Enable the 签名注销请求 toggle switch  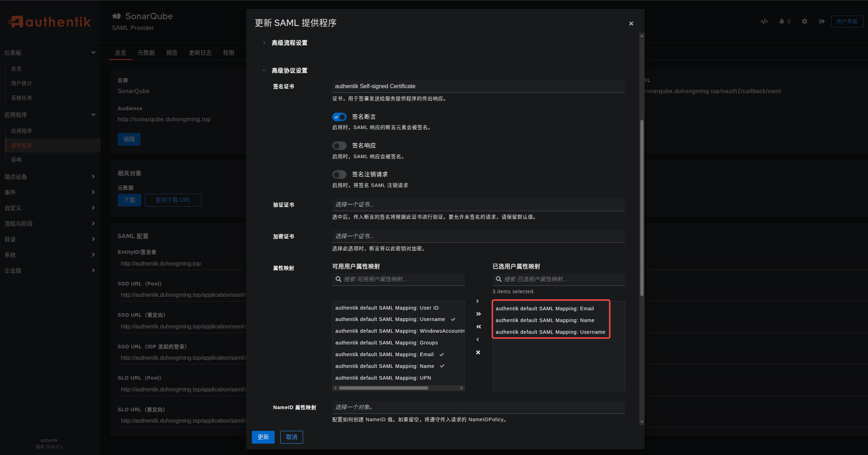coord(339,175)
